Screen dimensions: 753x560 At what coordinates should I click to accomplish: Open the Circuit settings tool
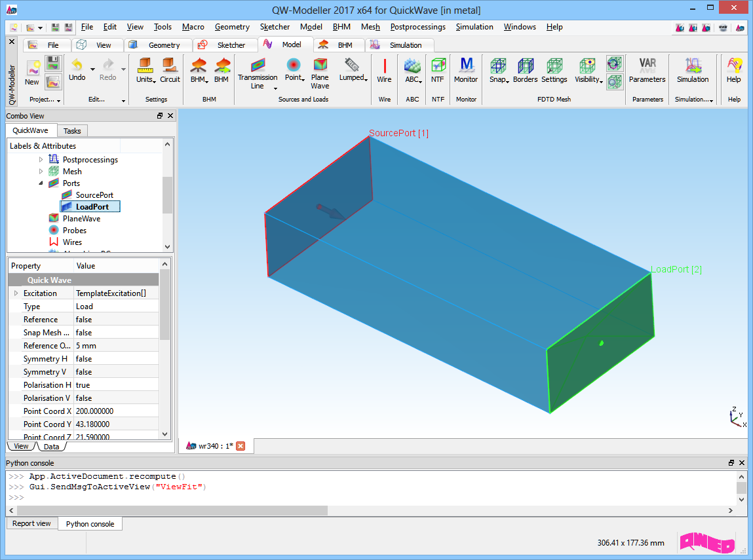point(170,70)
